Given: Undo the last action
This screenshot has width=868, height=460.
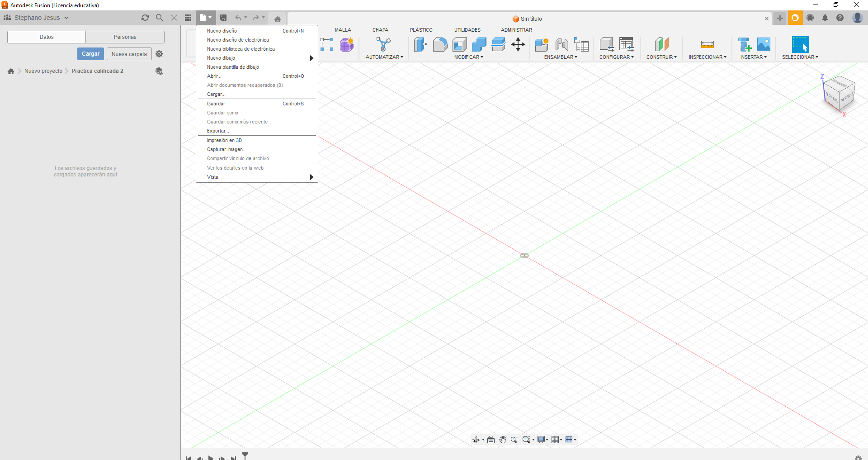Looking at the screenshot, I should point(238,18).
